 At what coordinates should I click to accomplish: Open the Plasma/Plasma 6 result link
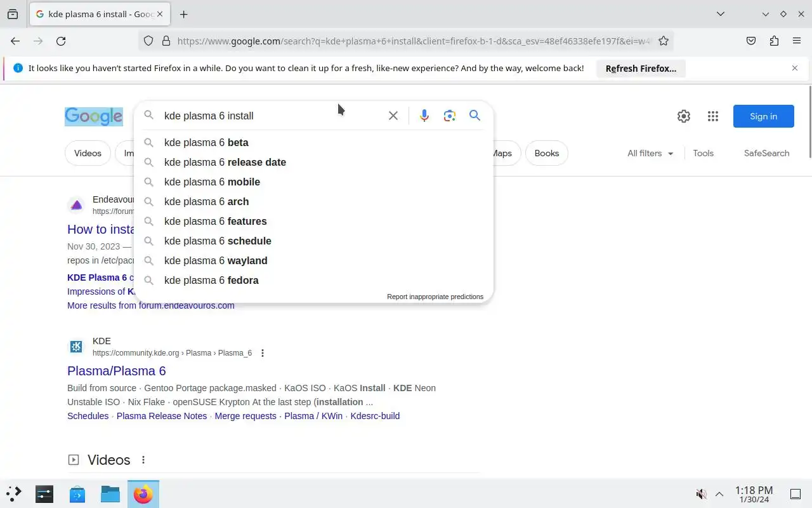coord(117,371)
